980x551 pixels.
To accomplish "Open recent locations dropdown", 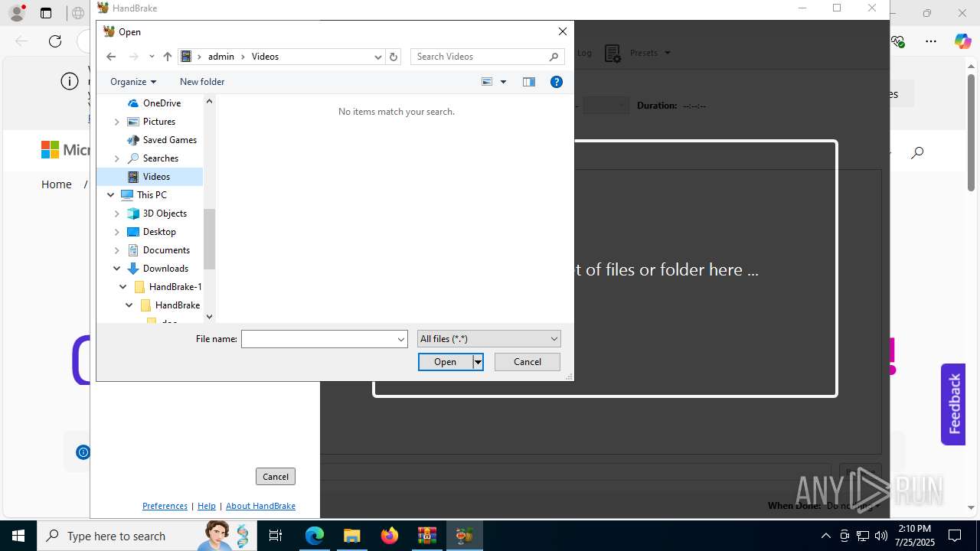I will click(152, 57).
